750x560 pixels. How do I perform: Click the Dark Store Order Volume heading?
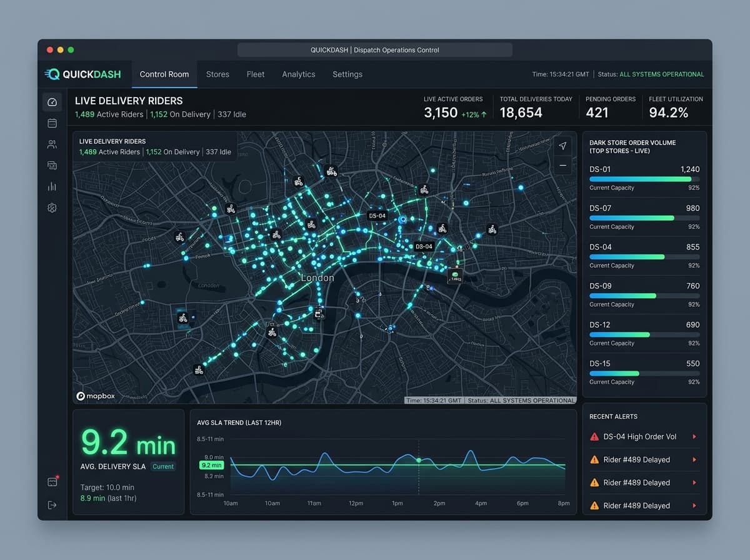(632, 147)
